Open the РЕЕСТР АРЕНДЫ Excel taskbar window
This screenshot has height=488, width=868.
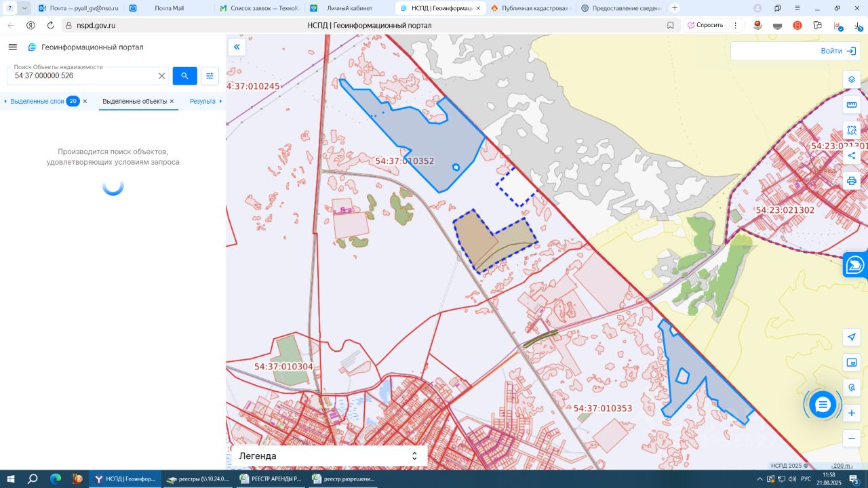[x=271, y=479]
